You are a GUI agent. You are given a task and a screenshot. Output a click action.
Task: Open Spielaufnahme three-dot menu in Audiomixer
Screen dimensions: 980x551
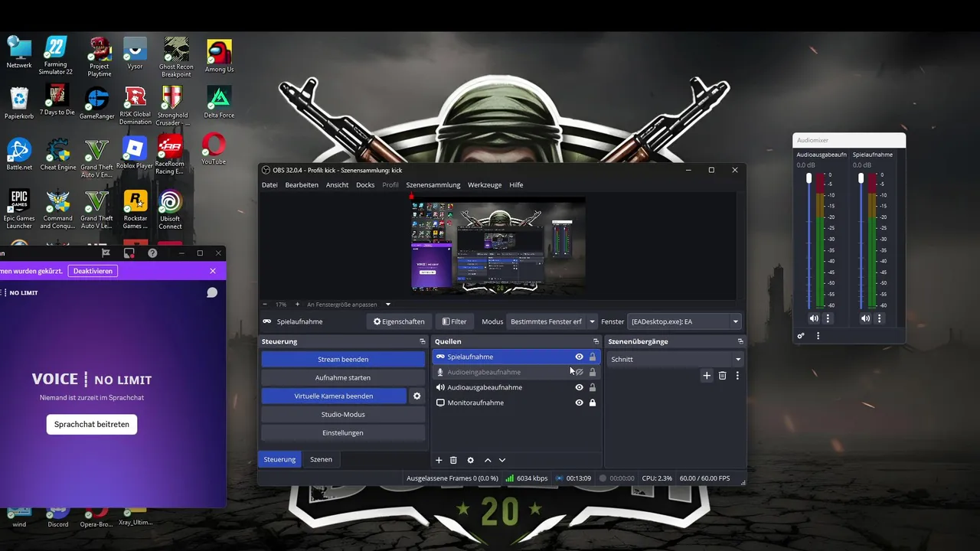click(879, 318)
